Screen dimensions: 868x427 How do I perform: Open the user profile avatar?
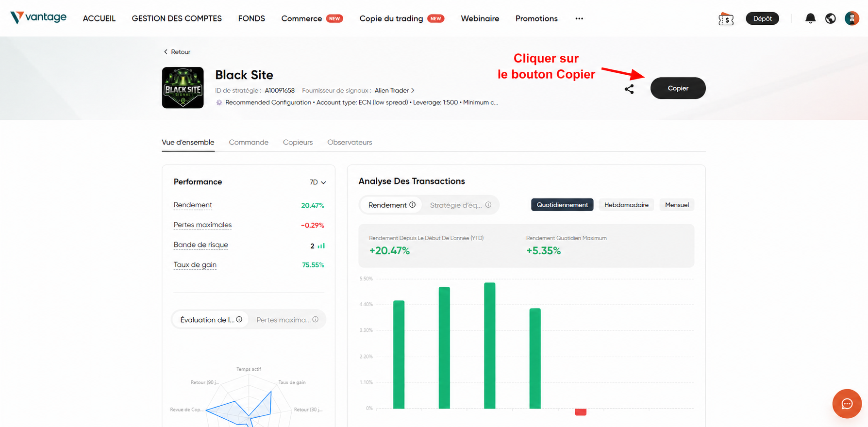click(851, 18)
